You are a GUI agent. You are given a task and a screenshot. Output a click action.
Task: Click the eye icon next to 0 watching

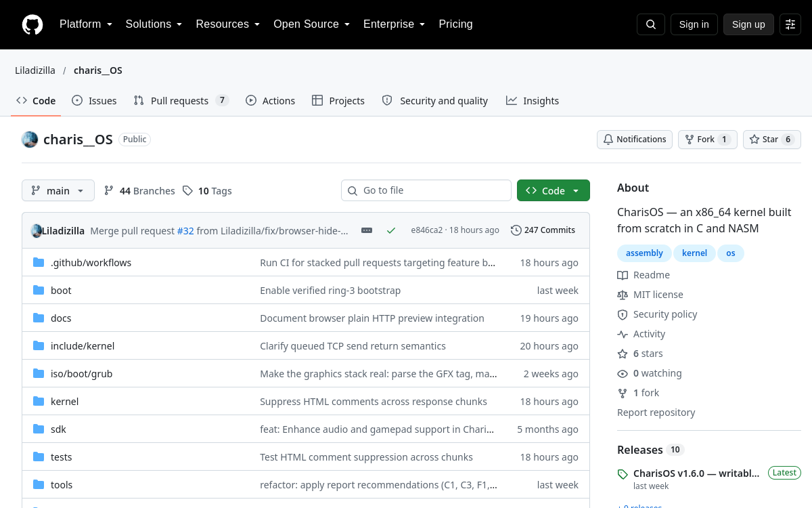(623, 373)
